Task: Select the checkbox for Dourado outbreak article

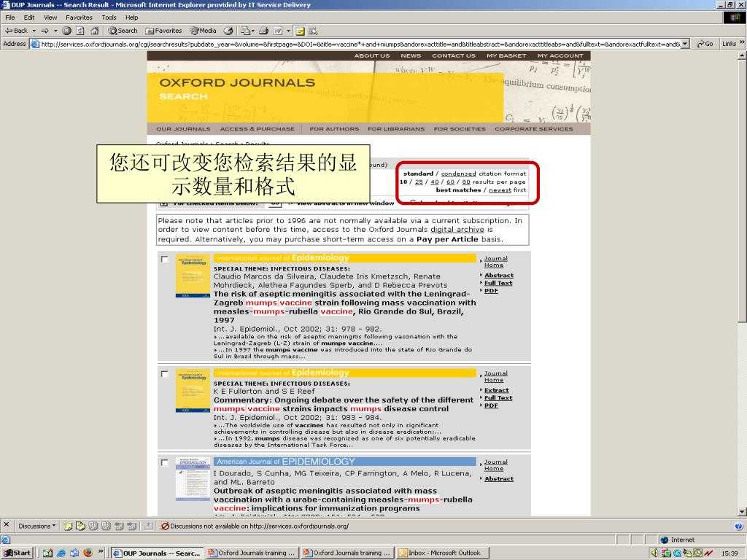Action: [164, 462]
